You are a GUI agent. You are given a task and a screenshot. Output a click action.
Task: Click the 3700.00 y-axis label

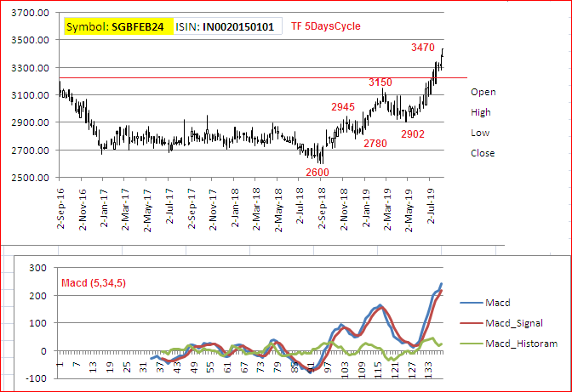click(x=30, y=13)
